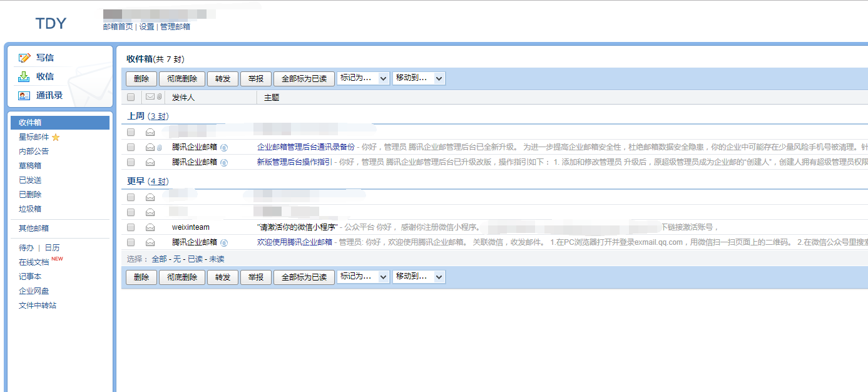The image size is (868, 392).
Task: Open bottom 标记为 dropdown
Action: [x=363, y=276]
